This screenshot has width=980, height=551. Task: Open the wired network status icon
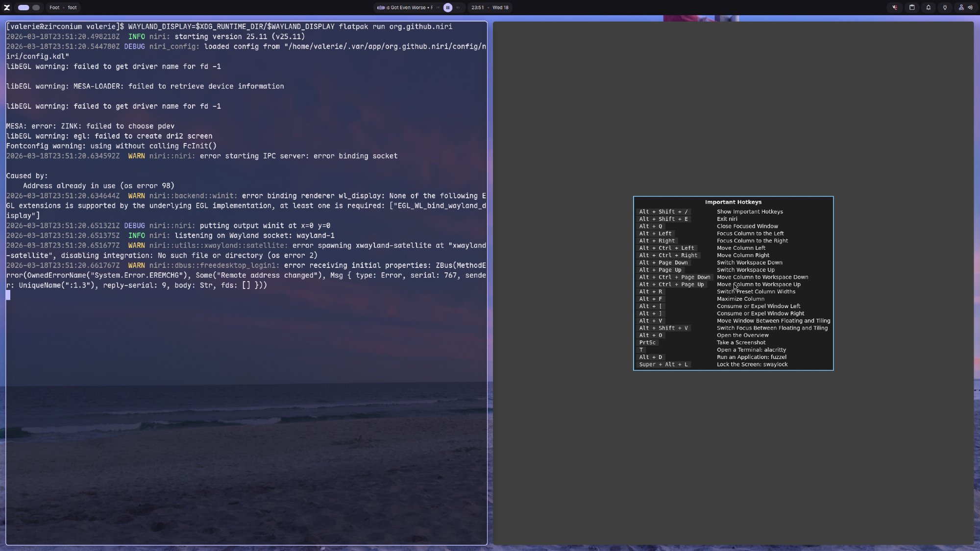click(x=961, y=7)
